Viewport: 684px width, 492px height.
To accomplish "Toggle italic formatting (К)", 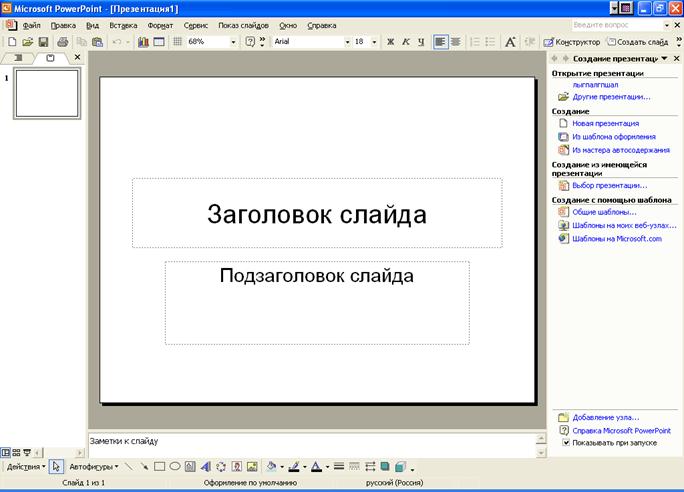I will [x=405, y=42].
